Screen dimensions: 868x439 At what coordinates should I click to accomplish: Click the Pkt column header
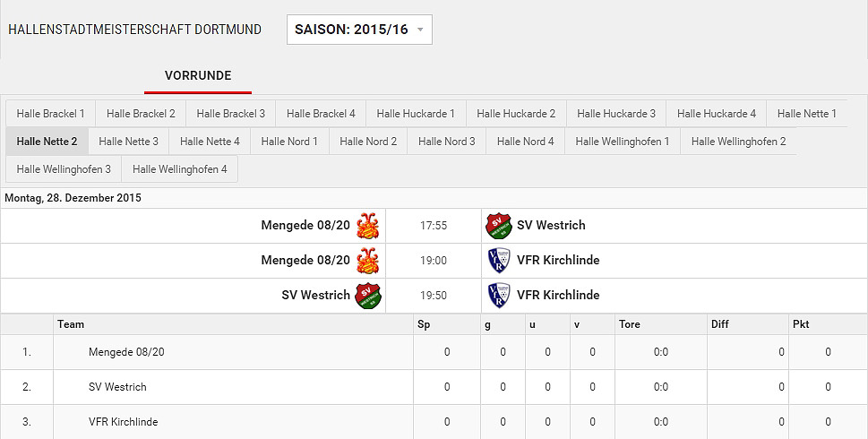pos(801,324)
